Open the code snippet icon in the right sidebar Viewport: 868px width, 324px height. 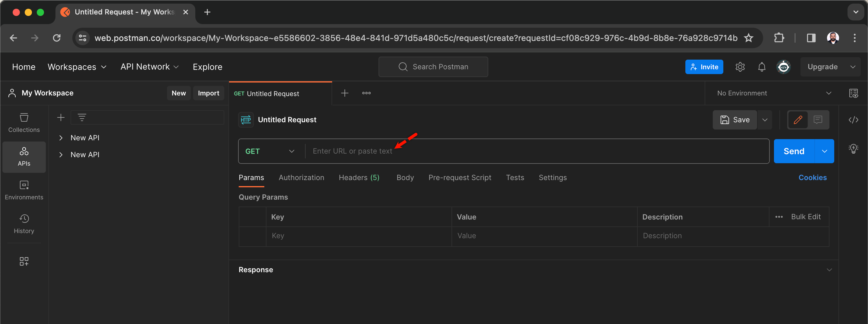click(853, 120)
